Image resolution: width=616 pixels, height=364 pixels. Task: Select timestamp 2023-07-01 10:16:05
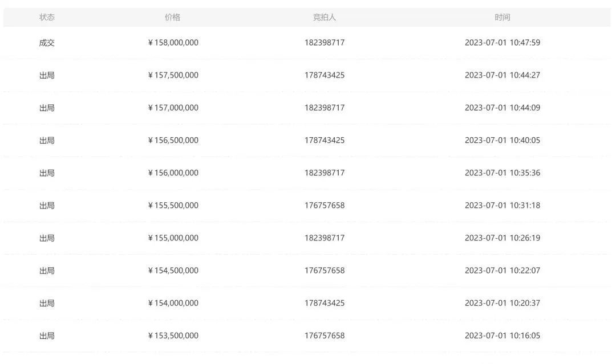502,336
